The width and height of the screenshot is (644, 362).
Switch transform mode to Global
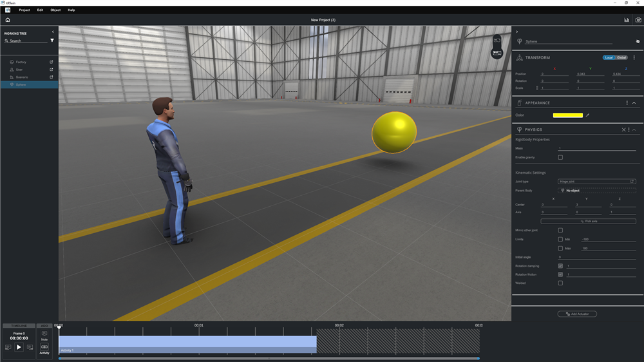[x=622, y=57]
